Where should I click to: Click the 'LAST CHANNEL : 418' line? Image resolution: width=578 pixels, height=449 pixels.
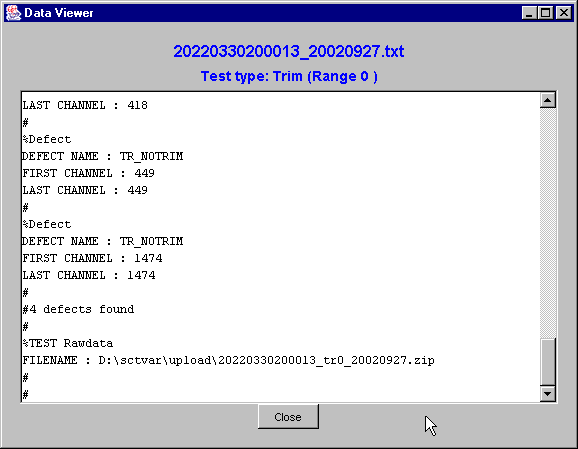click(x=85, y=105)
